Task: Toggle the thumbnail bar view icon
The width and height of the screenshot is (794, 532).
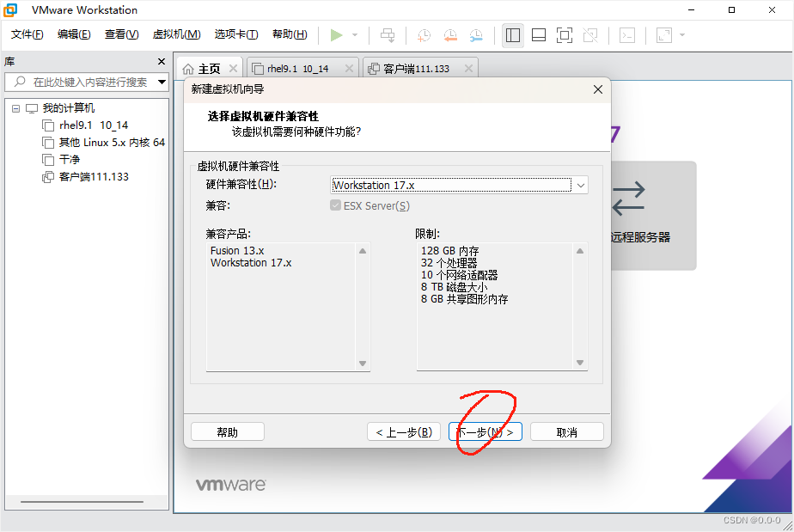Action: click(539, 35)
